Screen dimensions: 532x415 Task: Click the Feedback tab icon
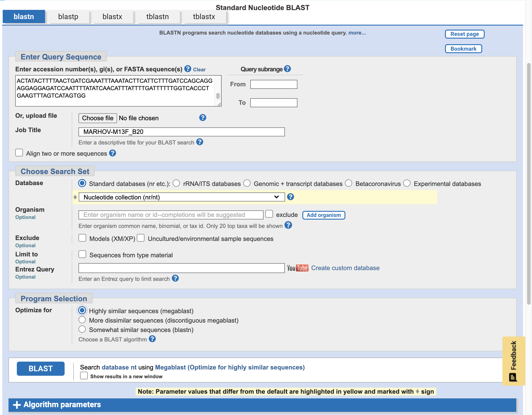[x=513, y=378]
